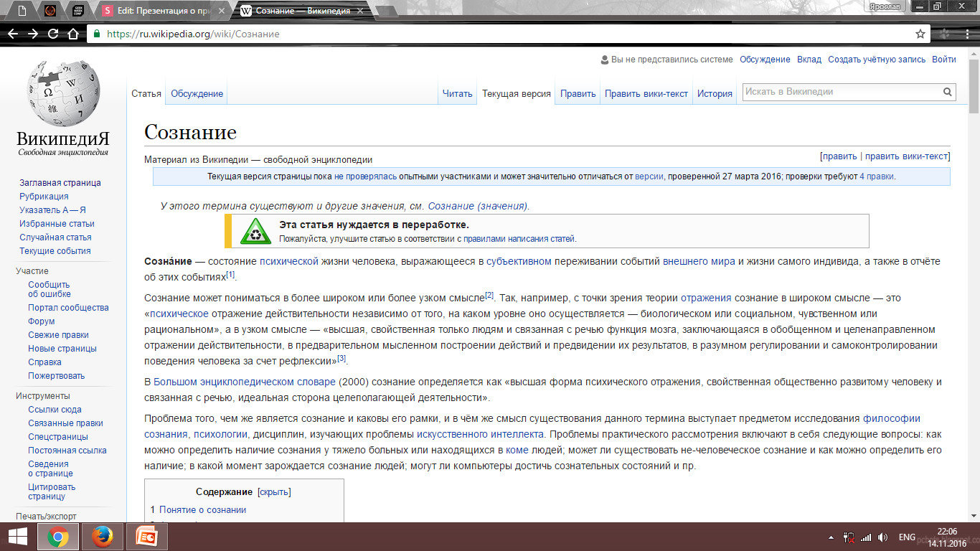Open Случайная статья in sidebar
The width and height of the screenshot is (980, 551).
pos(55,237)
